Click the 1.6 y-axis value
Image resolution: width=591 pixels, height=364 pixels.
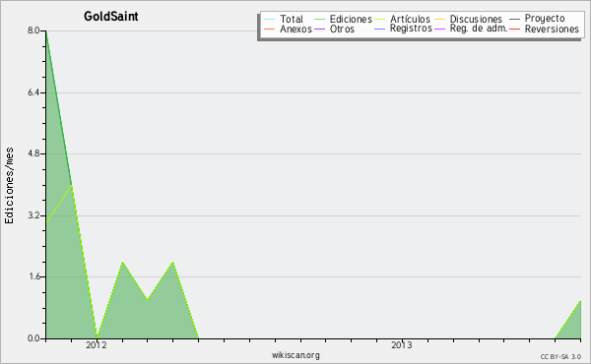33,276
